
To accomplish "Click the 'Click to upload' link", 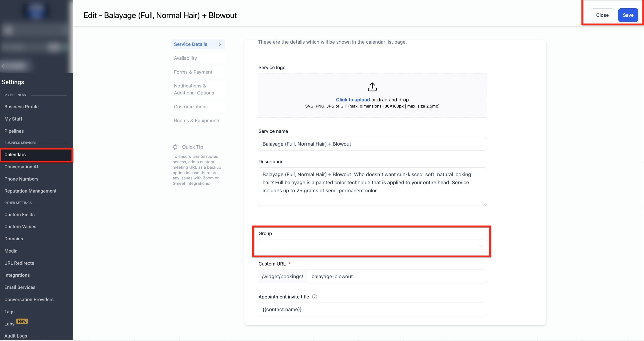I will (353, 99).
